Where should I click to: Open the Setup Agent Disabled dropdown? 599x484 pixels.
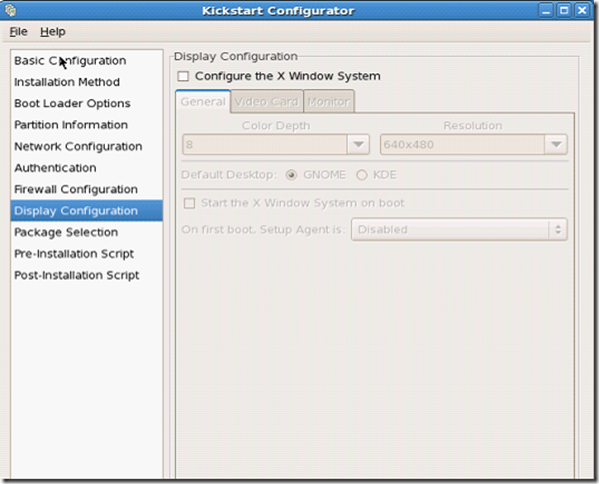click(459, 230)
